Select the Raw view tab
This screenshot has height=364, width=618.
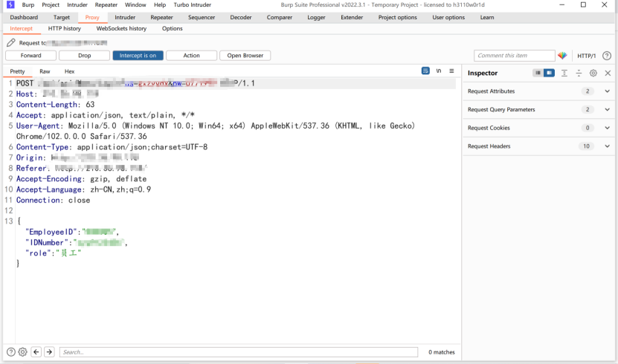(x=45, y=71)
